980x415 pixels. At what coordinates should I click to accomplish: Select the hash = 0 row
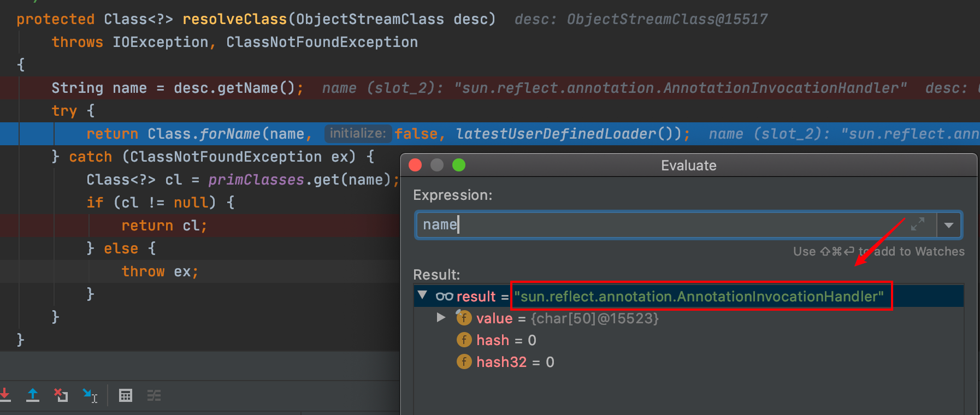[x=506, y=340]
